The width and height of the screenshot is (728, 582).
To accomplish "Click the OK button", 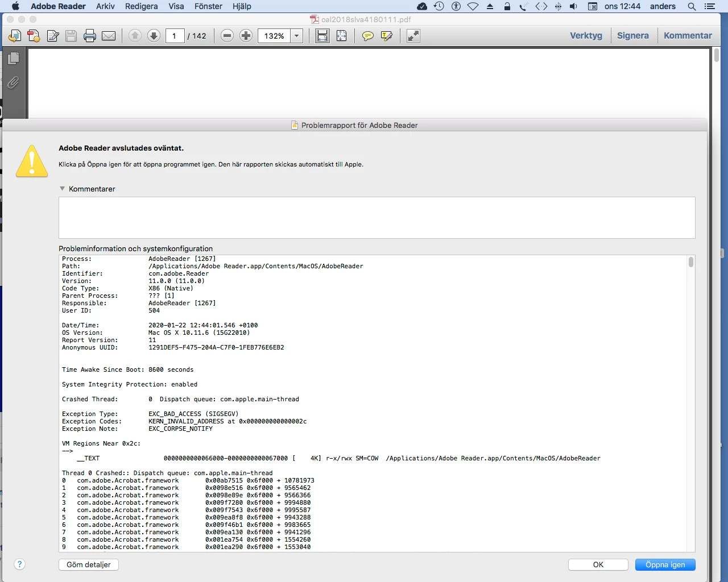I will (x=598, y=564).
